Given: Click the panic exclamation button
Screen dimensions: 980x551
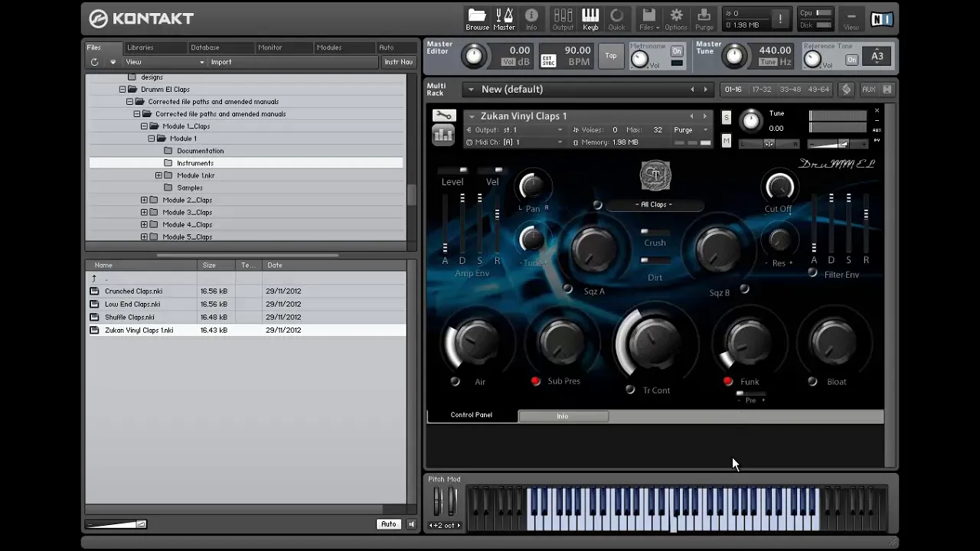Looking at the screenshot, I should pos(780,19).
